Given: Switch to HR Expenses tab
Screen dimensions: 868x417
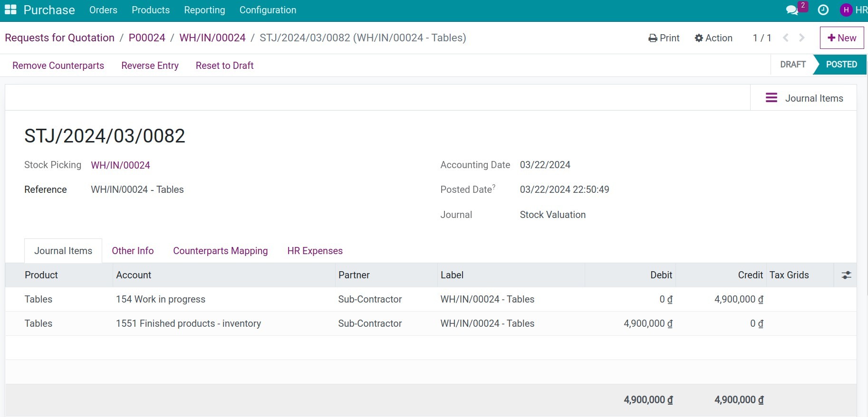Looking at the screenshot, I should pos(315,251).
